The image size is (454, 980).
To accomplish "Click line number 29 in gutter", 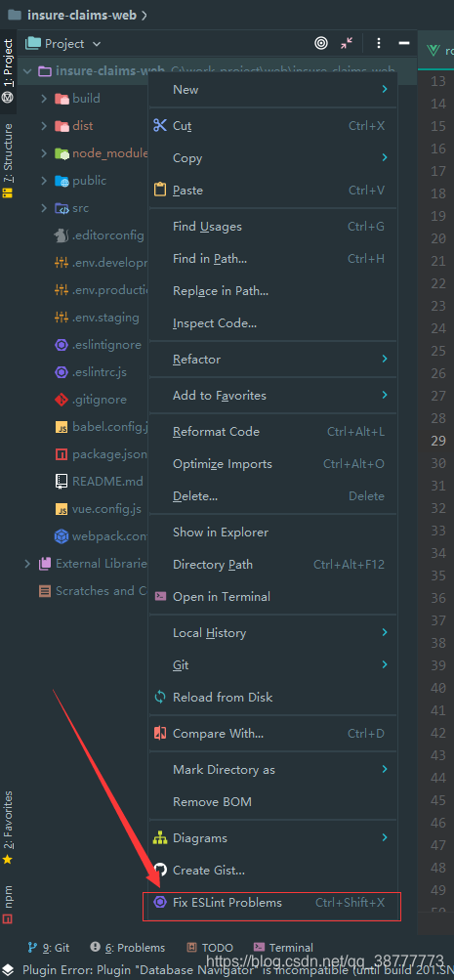I will point(438,441).
